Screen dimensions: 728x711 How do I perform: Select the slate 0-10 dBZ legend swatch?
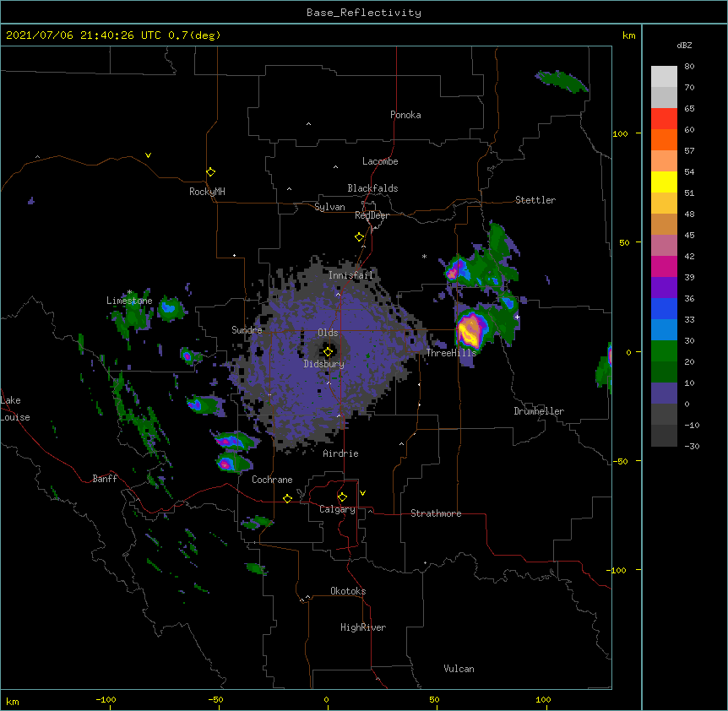tap(664, 393)
